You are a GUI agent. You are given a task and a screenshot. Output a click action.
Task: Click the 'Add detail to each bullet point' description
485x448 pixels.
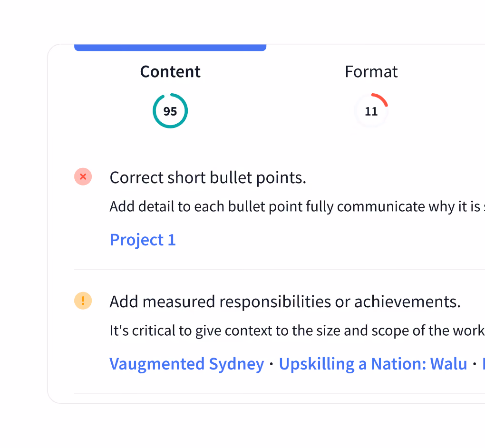point(297,206)
